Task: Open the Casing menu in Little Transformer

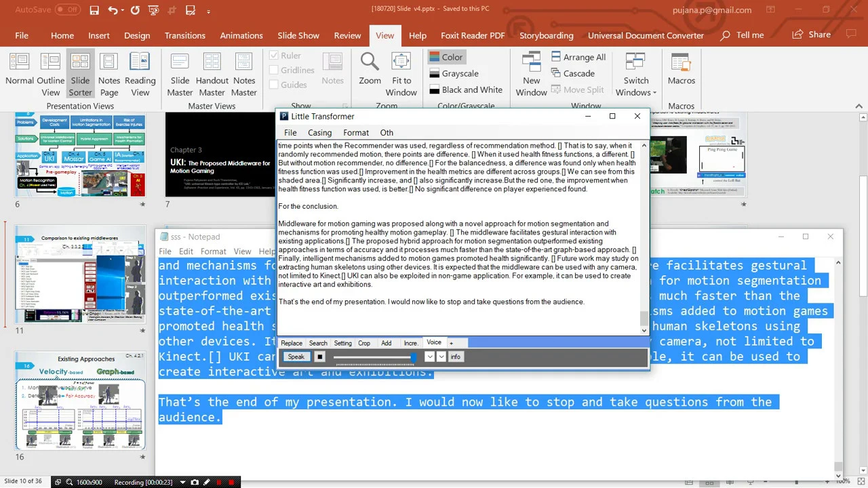Action: (319, 133)
